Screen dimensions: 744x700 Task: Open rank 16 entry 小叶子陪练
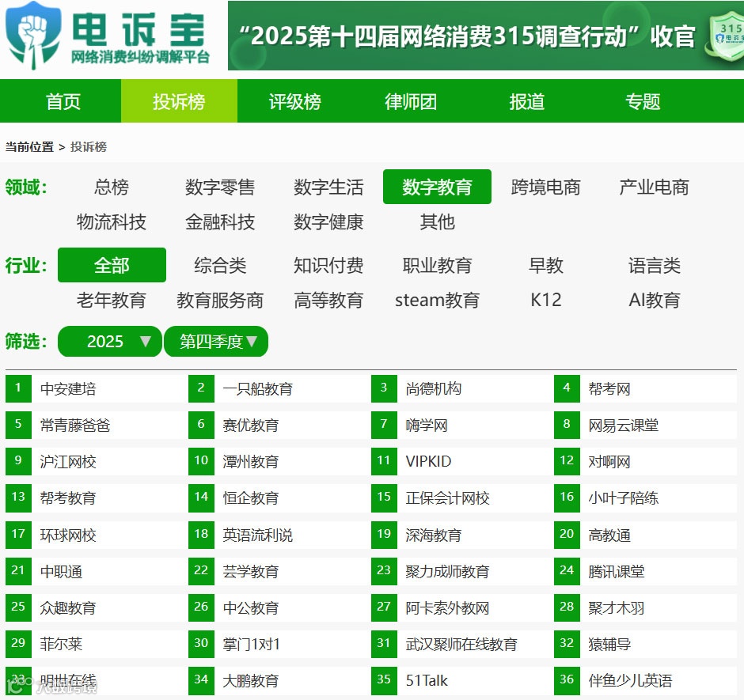pos(624,498)
